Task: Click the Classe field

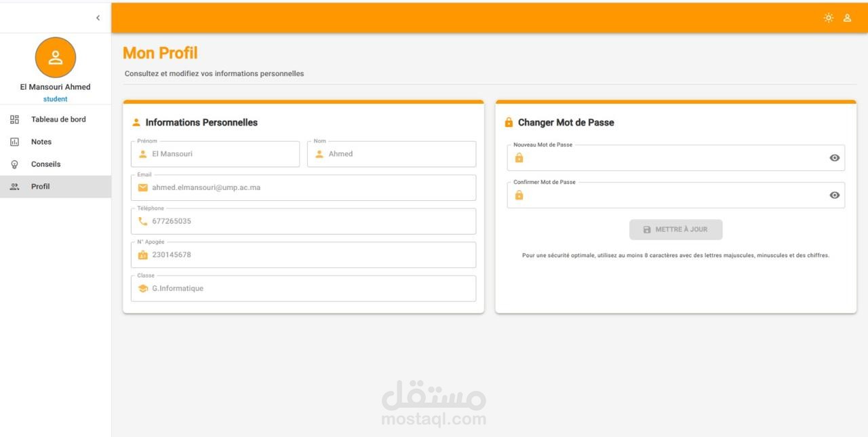Action: click(303, 288)
